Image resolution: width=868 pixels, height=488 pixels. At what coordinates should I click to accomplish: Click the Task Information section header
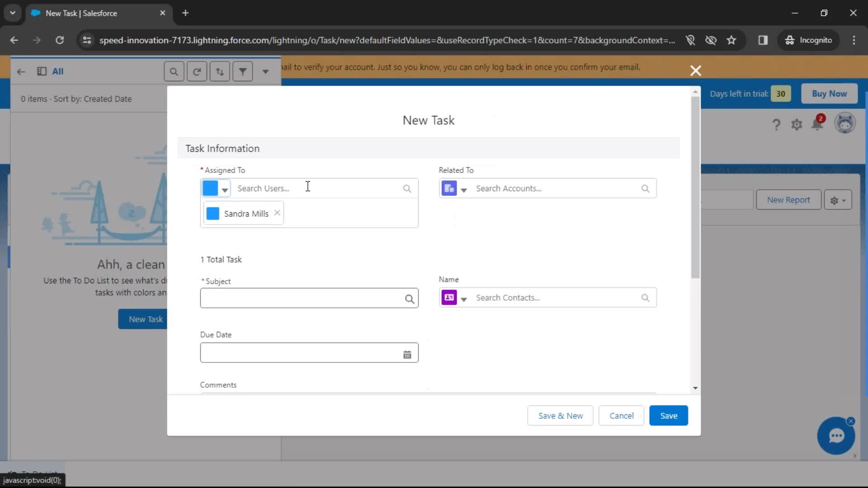(x=428, y=148)
